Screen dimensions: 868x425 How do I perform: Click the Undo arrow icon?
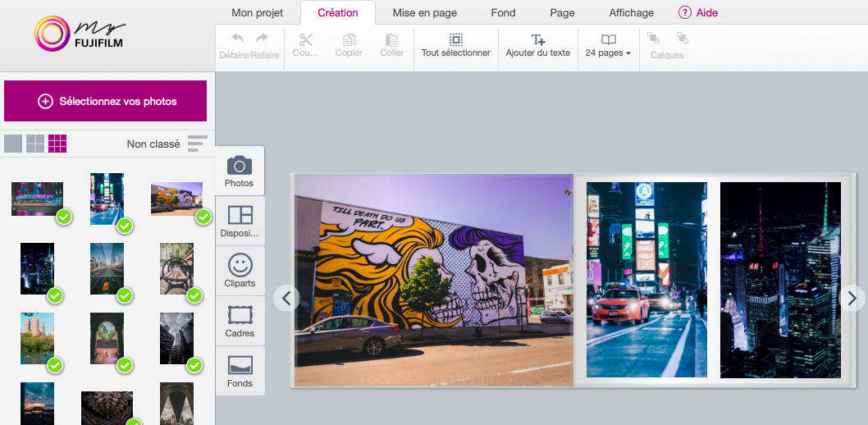point(237,38)
